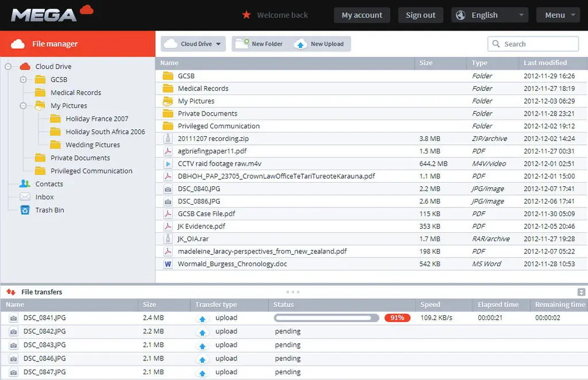Click the Word icon beside Wormald_Burgess_Chronology.doc
588x380 pixels.
pyautogui.click(x=167, y=263)
